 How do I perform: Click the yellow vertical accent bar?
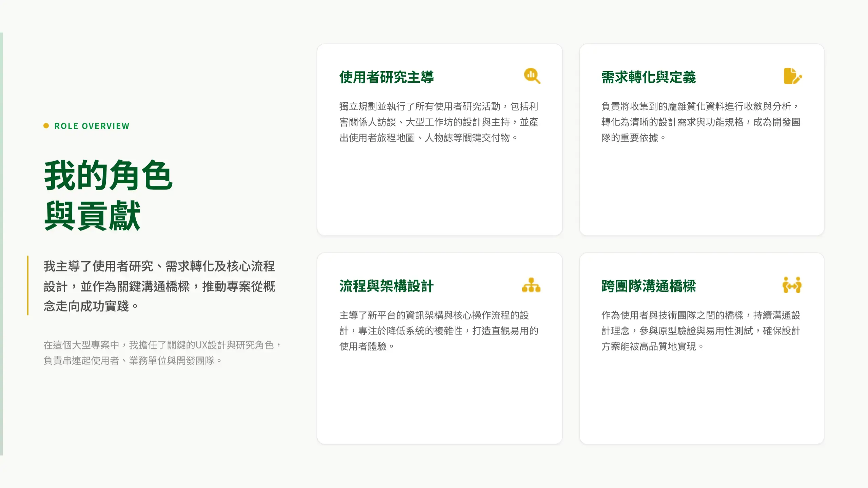pyautogui.click(x=28, y=285)
